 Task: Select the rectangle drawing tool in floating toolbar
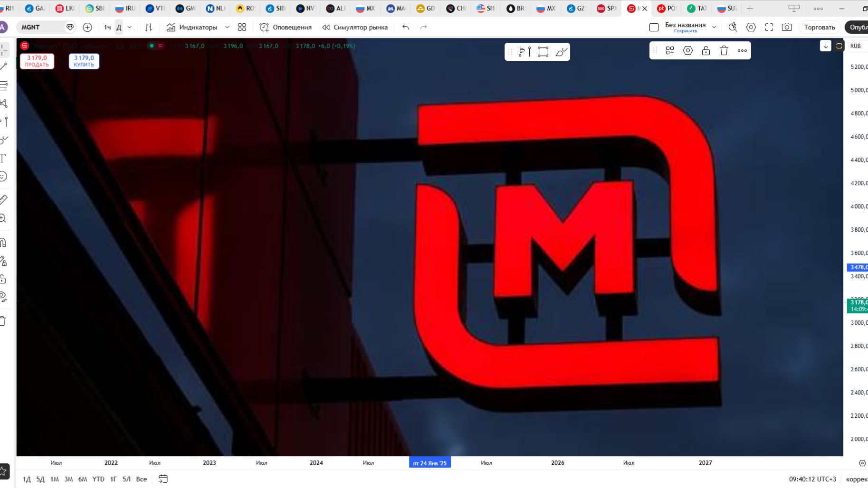[x=543, y=51]
